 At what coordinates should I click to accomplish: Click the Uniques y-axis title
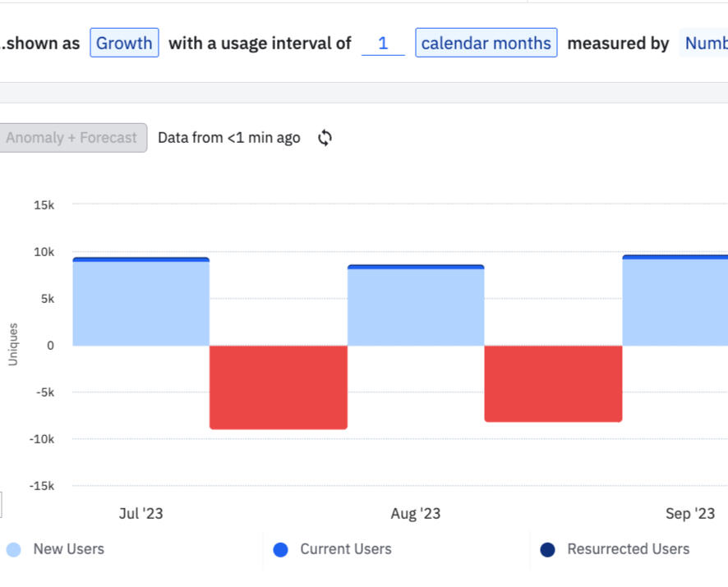(x=12, y=345)
